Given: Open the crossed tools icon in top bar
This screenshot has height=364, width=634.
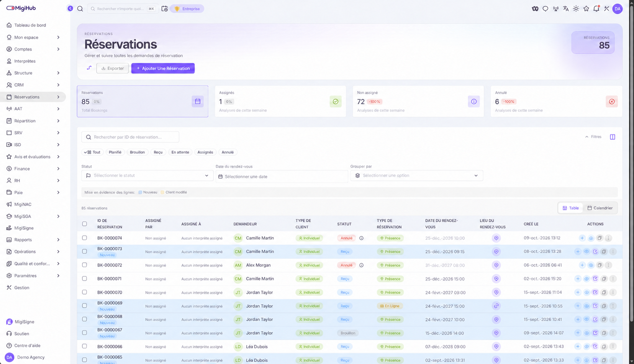Looking at the screenshot, I should (x=606, y=9).
